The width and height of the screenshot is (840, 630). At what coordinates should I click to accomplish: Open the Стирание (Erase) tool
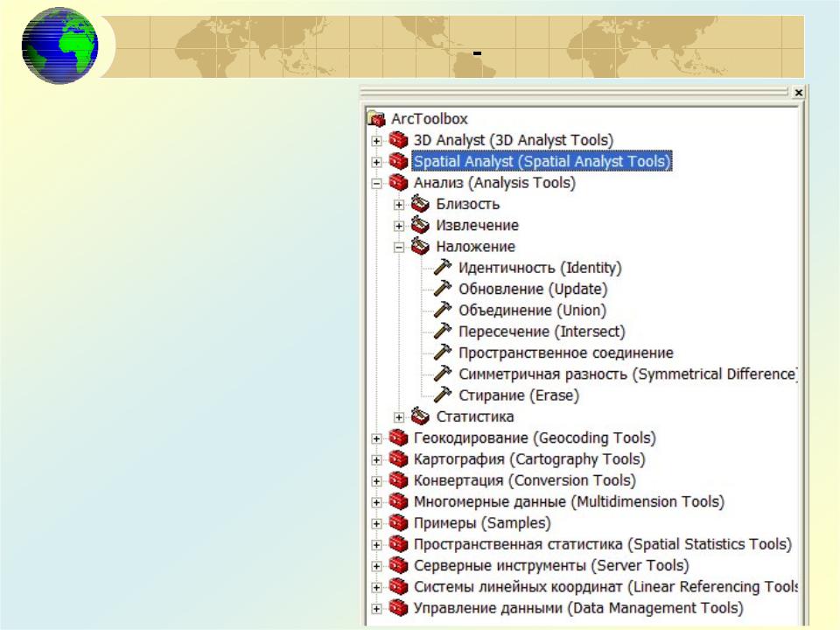click(x=519, y=395)
